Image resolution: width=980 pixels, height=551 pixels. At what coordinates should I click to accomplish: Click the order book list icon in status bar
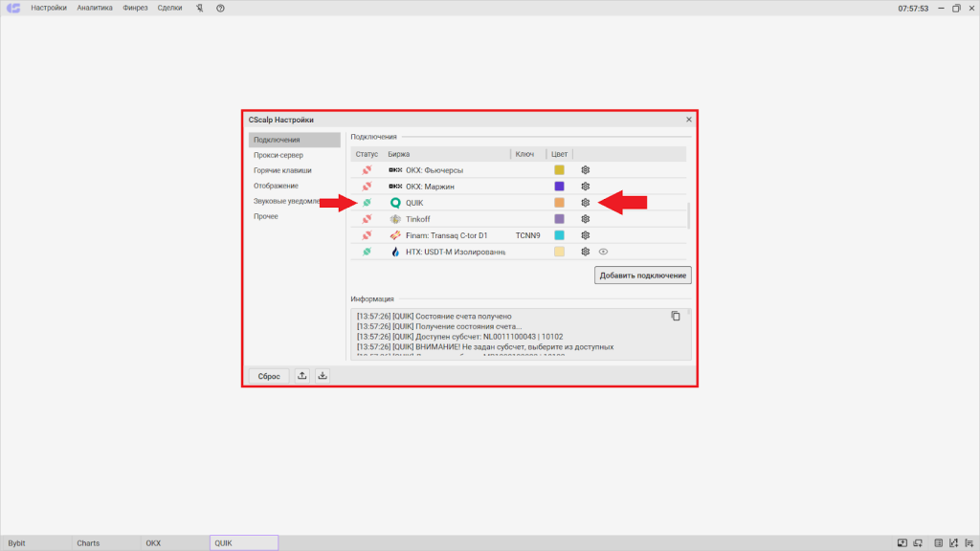[938, 543]
